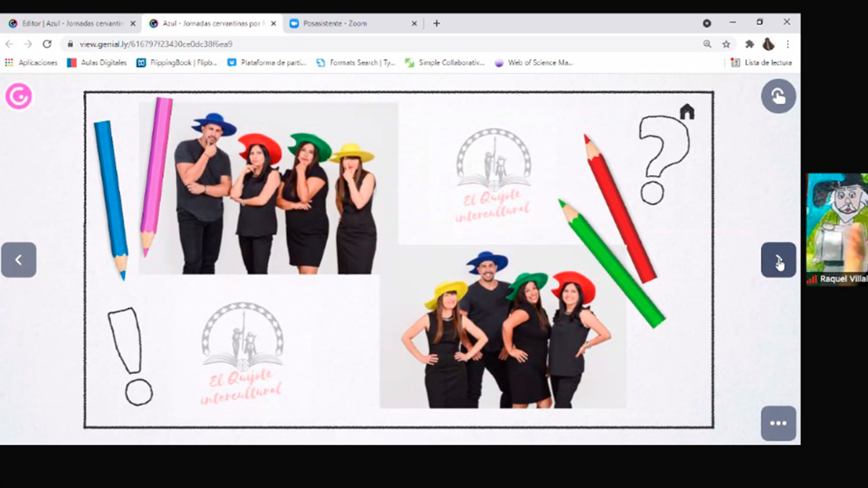Click the zoom magnifier icon in address bar
868x488 pixels.
(707, 44)
